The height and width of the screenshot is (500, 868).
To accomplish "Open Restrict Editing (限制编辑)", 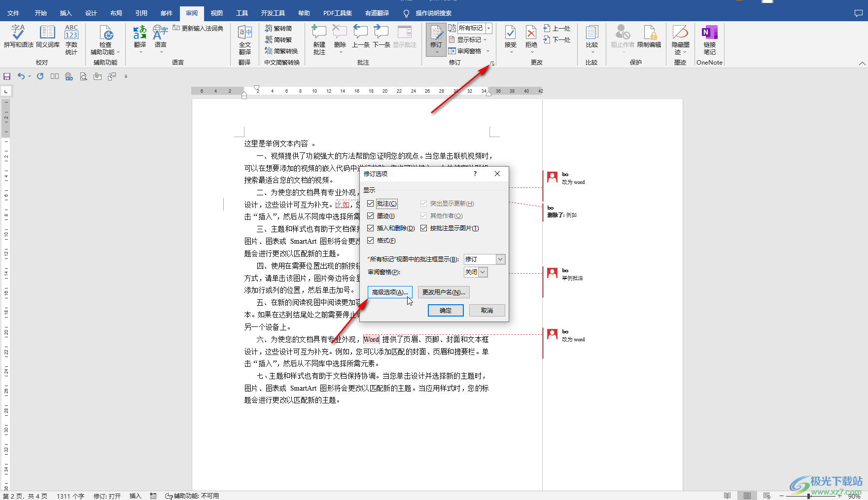I will tap(649, 37).
